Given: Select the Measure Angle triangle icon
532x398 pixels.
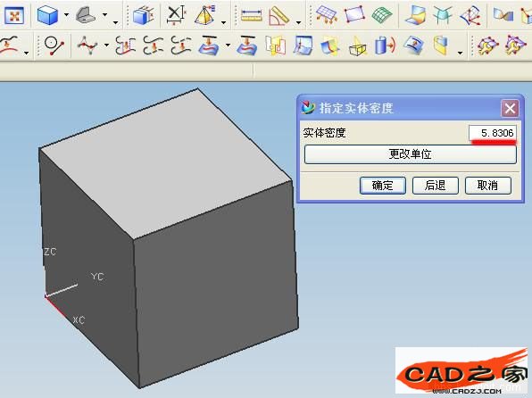Looking at the screenshot, I should [x=278, y=15].
